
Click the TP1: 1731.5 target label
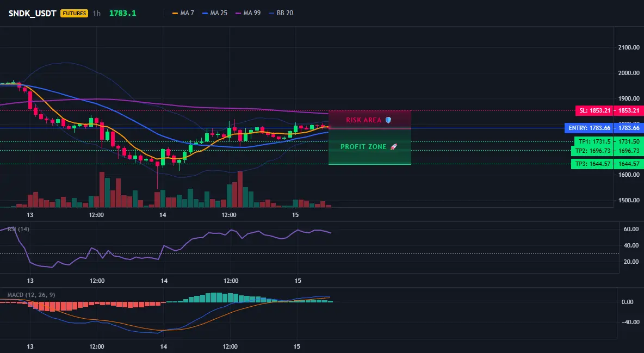[x=595, y=141]
